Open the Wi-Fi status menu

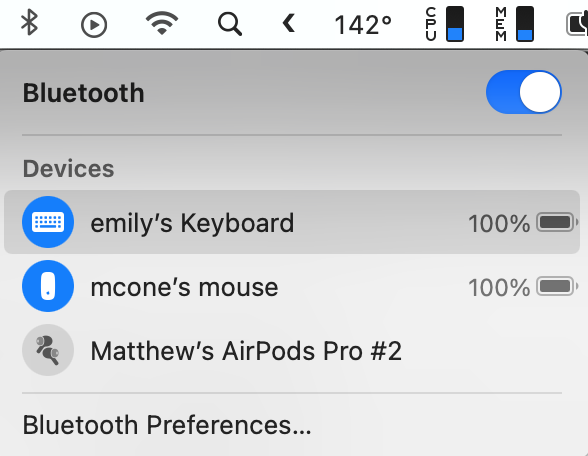[162, 23]
